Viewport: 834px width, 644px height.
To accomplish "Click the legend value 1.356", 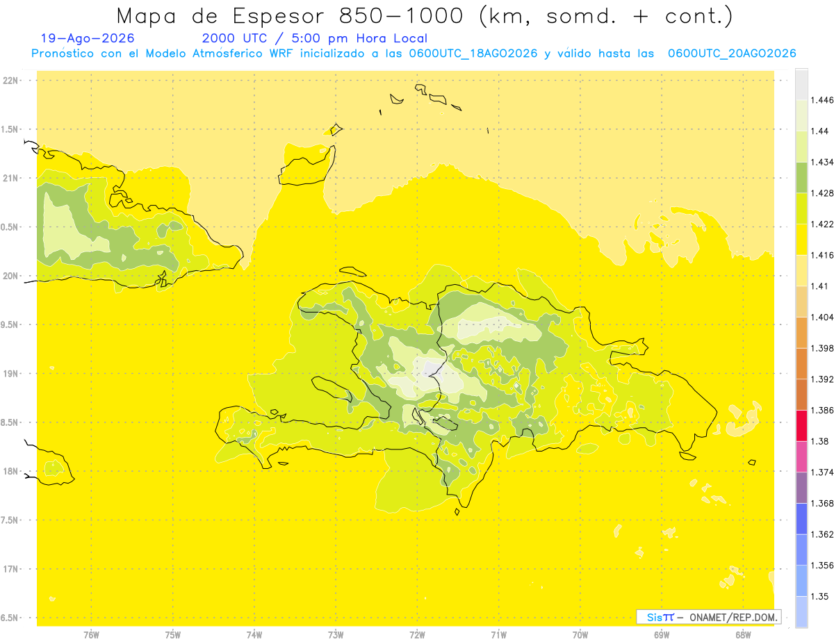I will coord(822,565).
